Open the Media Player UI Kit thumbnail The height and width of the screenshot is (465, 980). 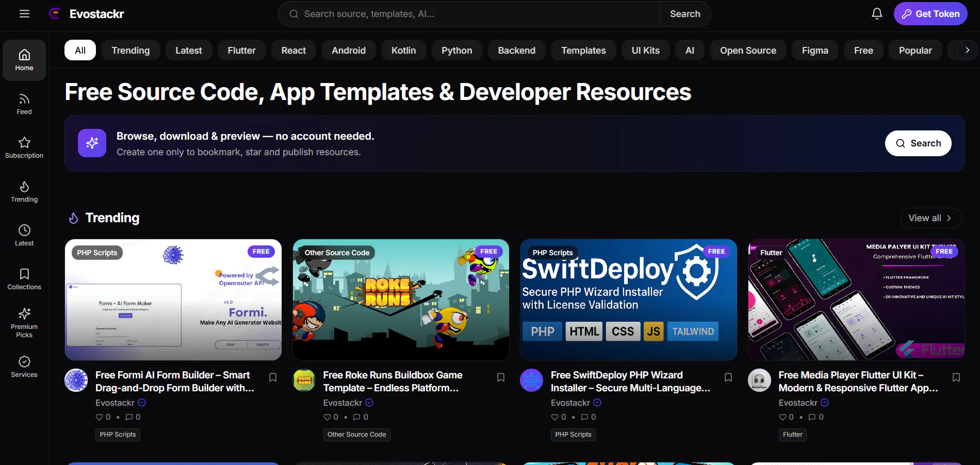pos(856,300)
